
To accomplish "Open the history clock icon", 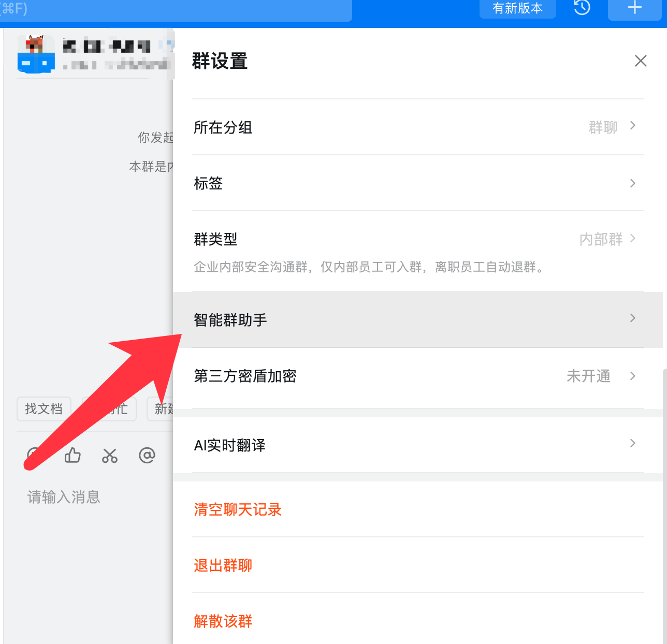I will pyautogui.click(x=582, y=8).
